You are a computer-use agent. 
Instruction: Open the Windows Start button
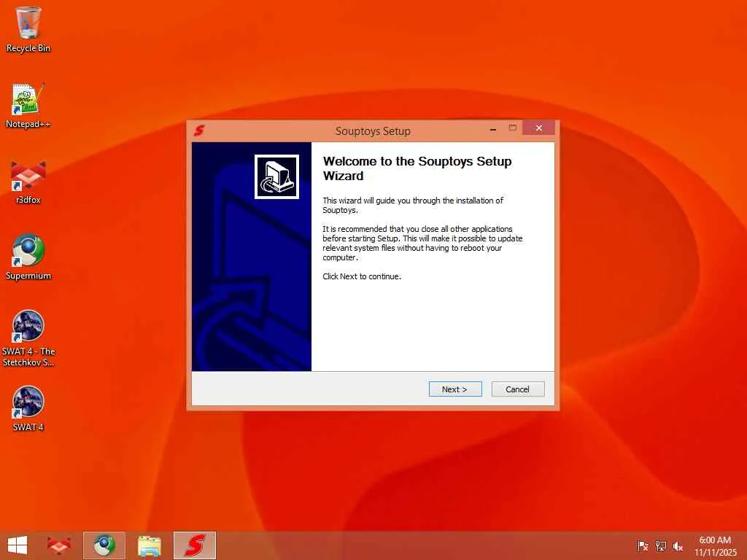pyautogui.click(x=18, y=545)
